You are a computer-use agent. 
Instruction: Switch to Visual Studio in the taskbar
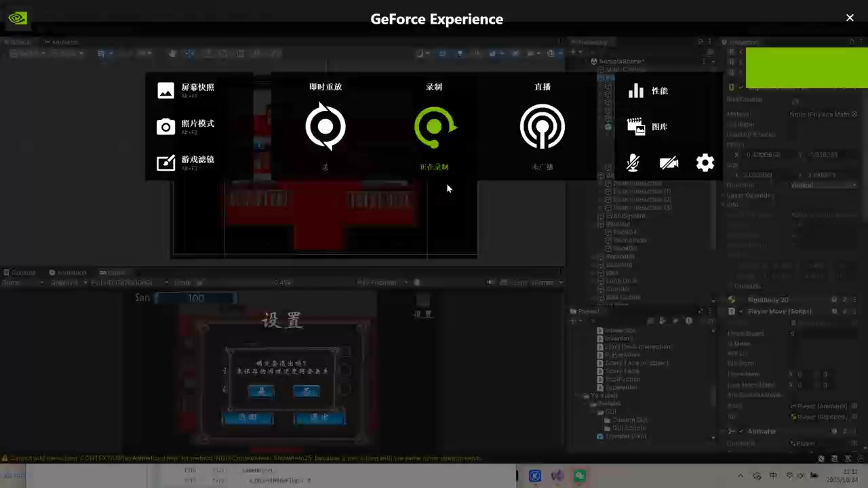557,476
